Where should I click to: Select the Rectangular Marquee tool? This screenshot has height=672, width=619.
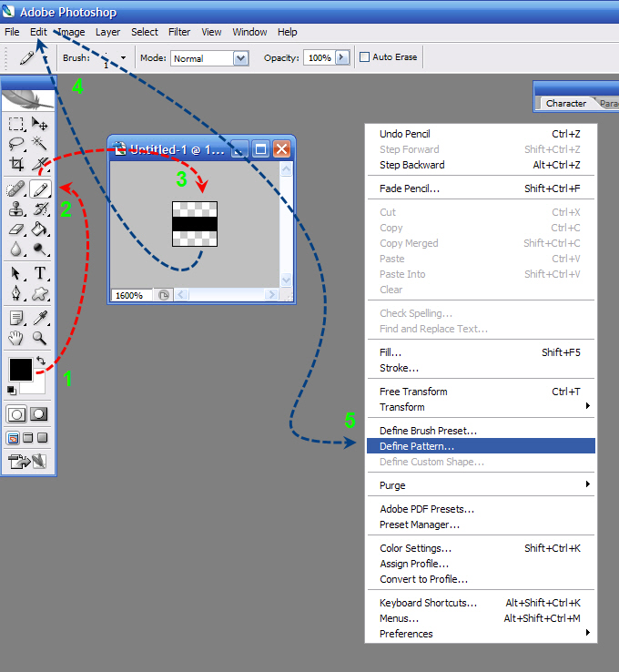(x=16, y=125)
